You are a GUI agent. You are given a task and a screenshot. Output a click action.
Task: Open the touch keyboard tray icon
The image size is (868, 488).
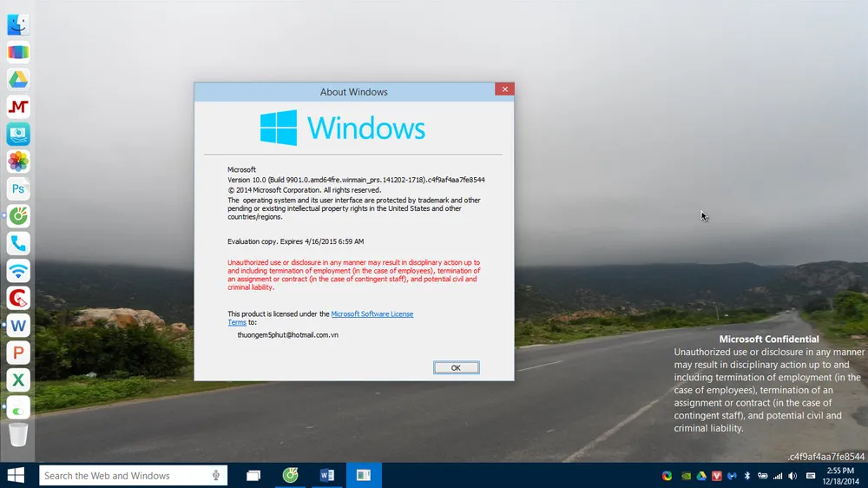811,476
